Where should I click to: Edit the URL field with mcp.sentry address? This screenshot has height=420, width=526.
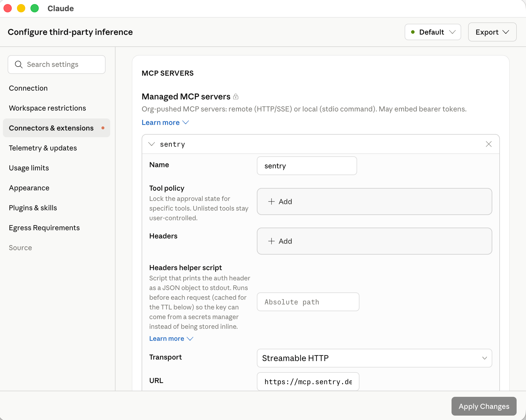click(308, 382)
